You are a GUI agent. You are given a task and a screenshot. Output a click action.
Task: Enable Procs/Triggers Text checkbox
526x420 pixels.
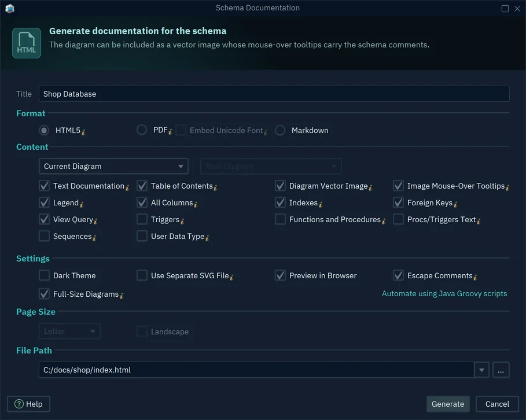pyautogui.click(x=398, y=219)
